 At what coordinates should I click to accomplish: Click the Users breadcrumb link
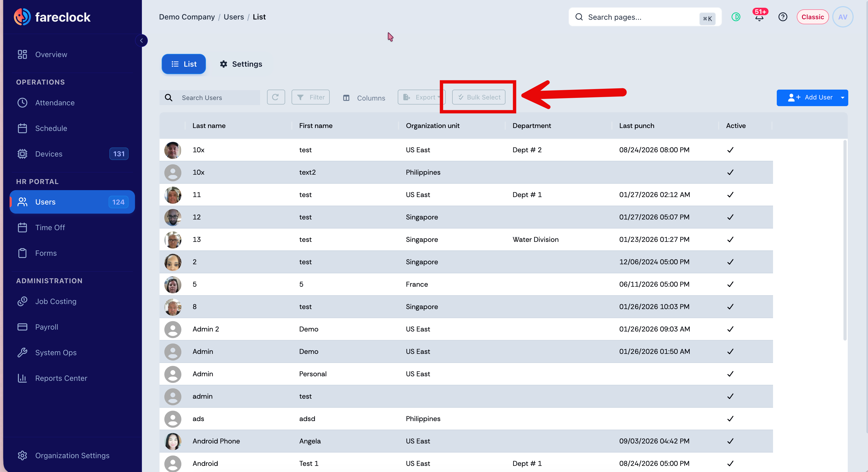tap(233, 17)
